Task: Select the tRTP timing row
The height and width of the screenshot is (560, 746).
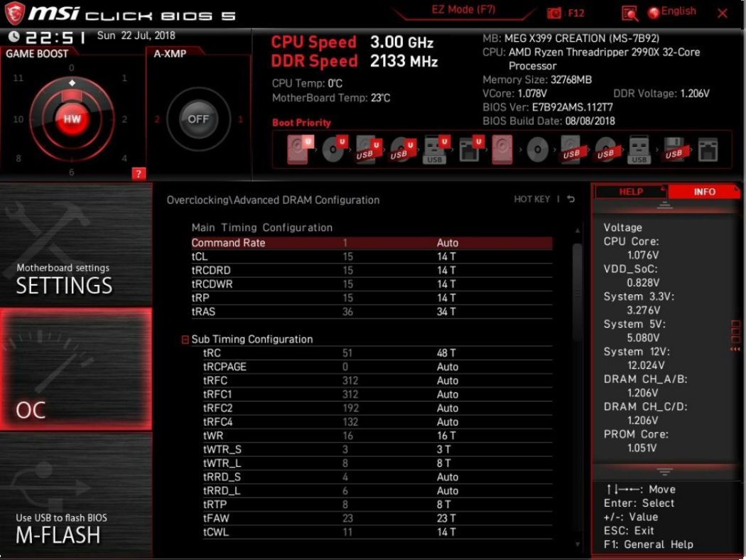Action: point(377,505)
